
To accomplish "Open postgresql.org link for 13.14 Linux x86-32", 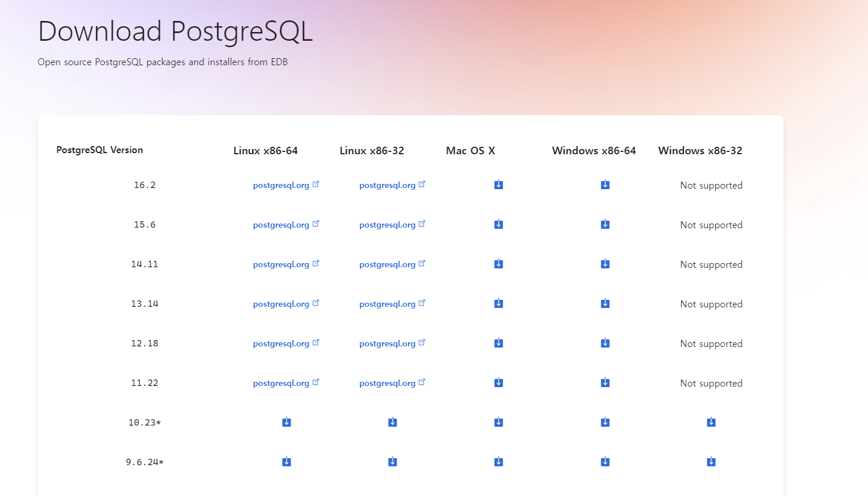I will pos(393,304).
